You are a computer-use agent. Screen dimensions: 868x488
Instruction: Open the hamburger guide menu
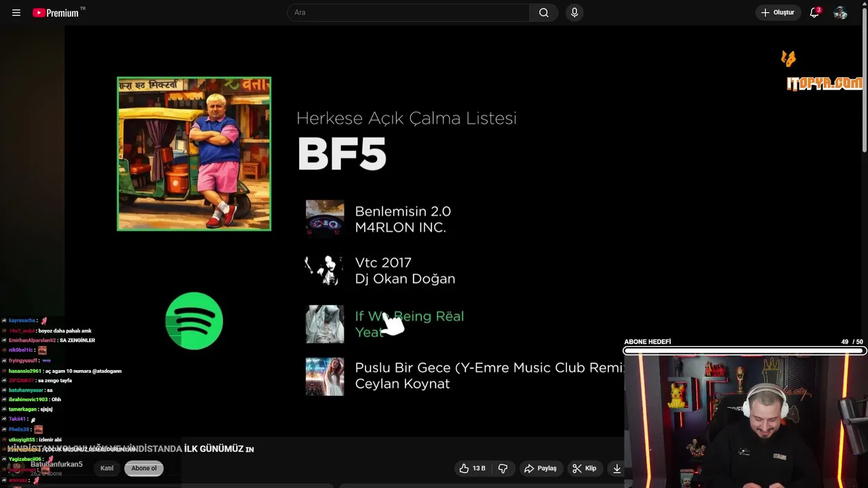(16, 13)
